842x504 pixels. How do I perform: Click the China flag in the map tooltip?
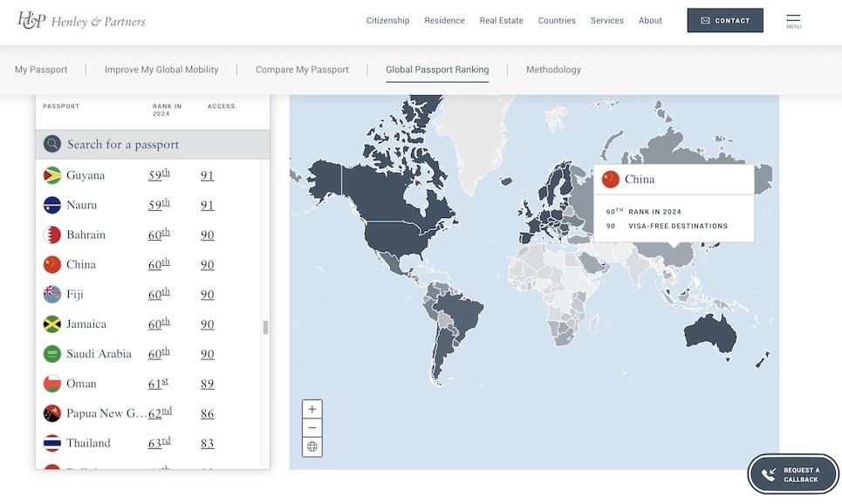pos(611,180)
